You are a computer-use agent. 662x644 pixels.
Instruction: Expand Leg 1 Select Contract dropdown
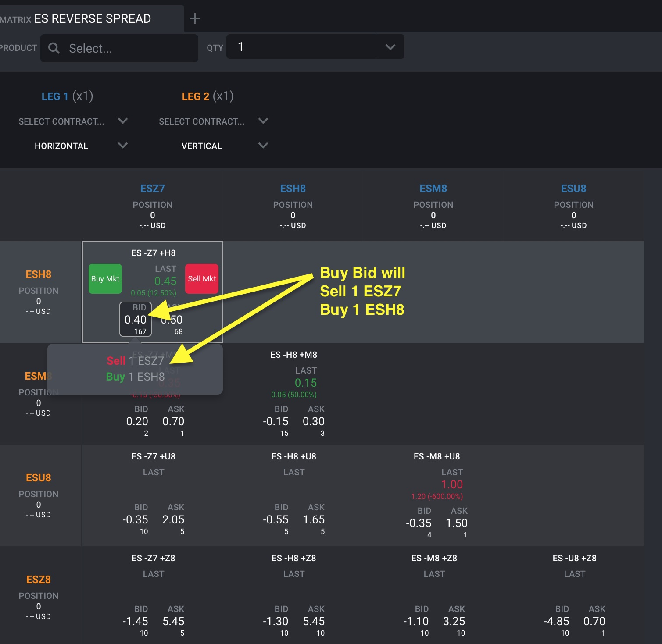123,121
